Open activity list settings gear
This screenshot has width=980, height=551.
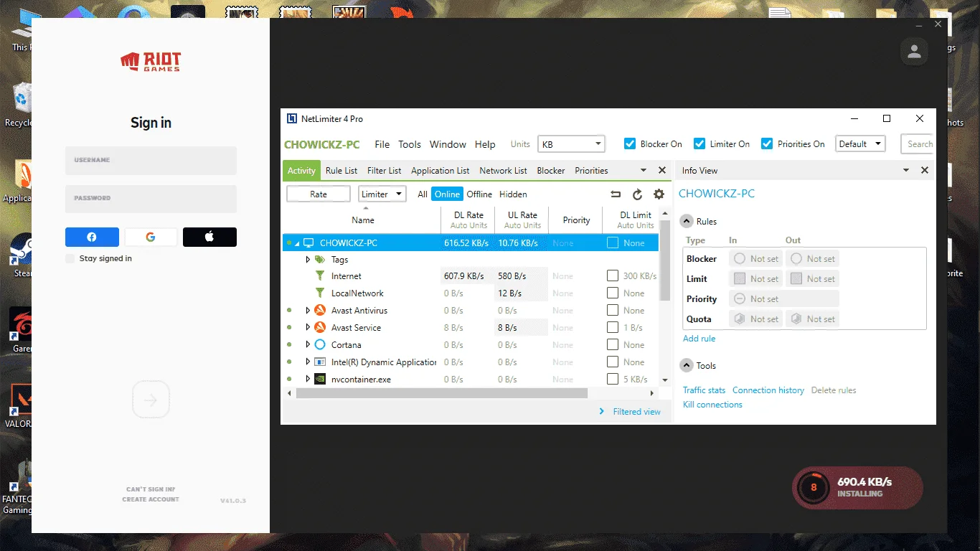pos(659,194)
